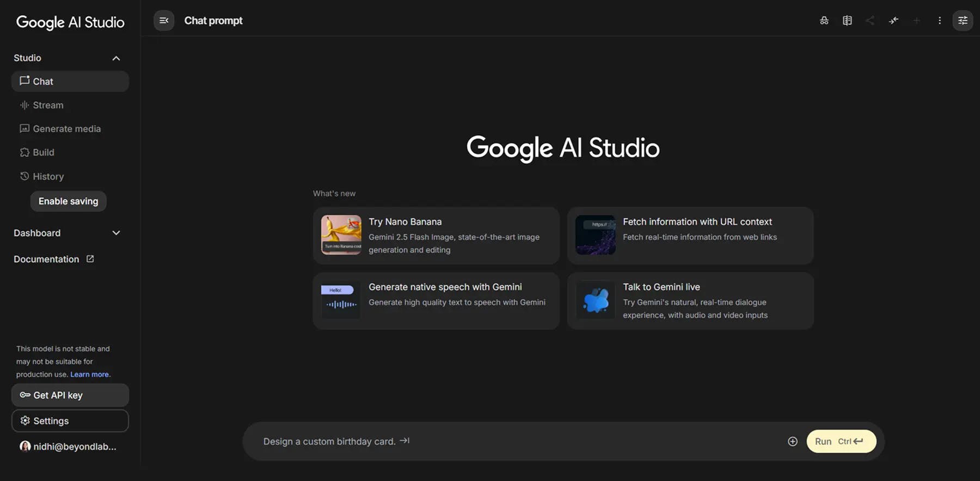Open the Stream page
This screenshot has height=481, width=980.
pyautogui.click(x=48, y=105)
